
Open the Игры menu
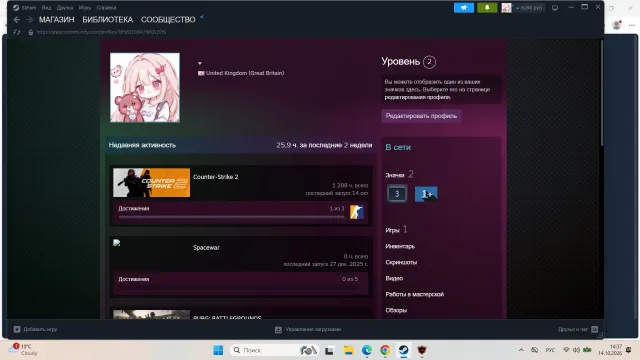pyautogui.click(x=85, y=7)
